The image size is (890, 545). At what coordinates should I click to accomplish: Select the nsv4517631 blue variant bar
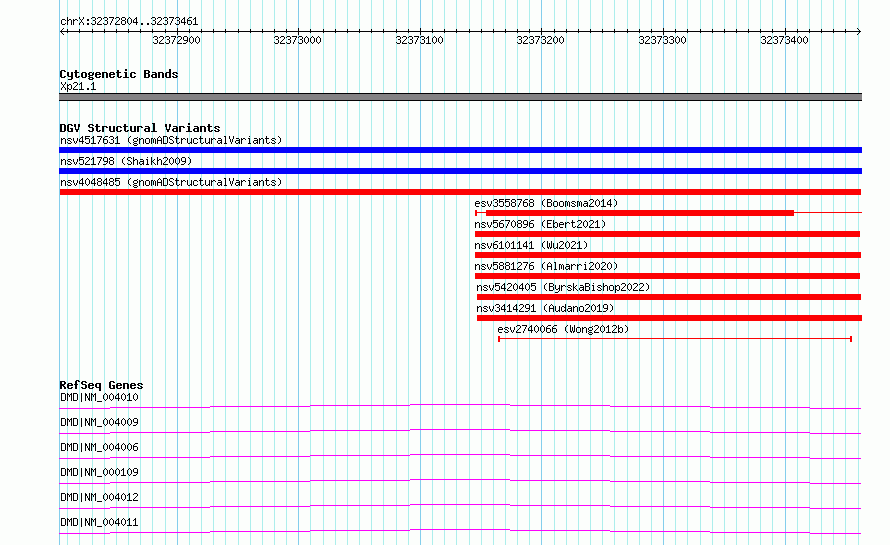pos(460,150)
